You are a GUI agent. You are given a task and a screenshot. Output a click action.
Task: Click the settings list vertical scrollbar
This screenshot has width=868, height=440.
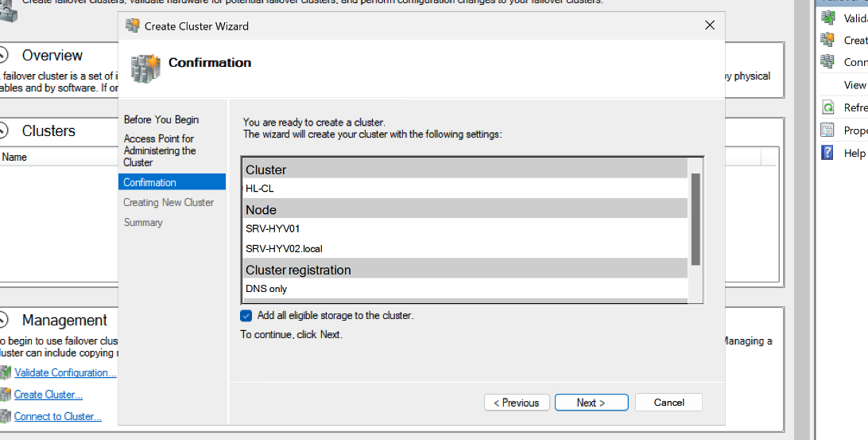point(696,219)
